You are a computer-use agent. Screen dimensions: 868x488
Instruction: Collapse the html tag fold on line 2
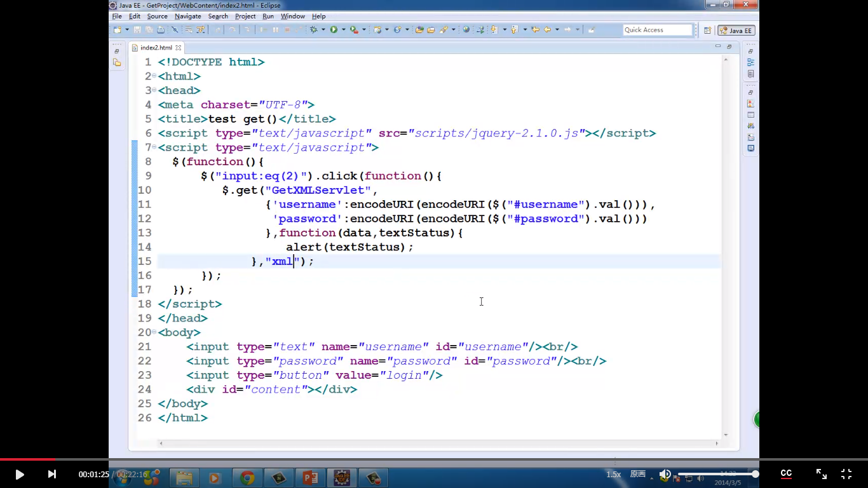pos(154,76)
